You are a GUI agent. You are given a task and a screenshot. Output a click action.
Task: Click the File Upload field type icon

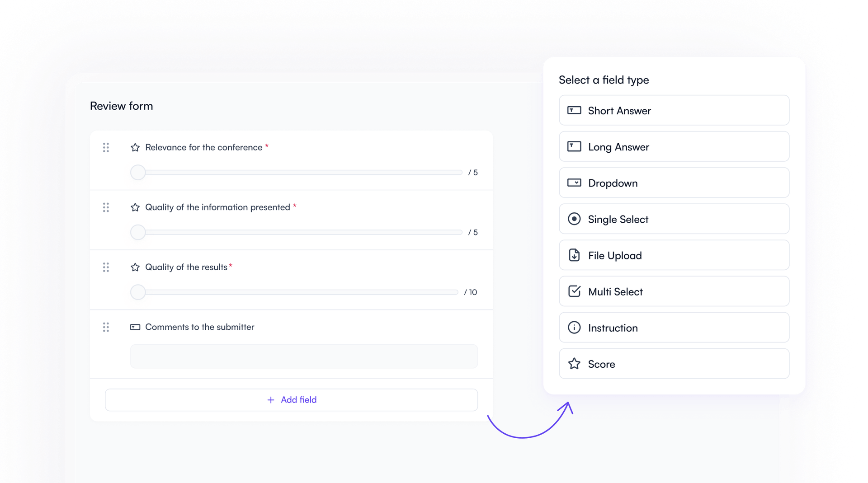coord(575,255)
